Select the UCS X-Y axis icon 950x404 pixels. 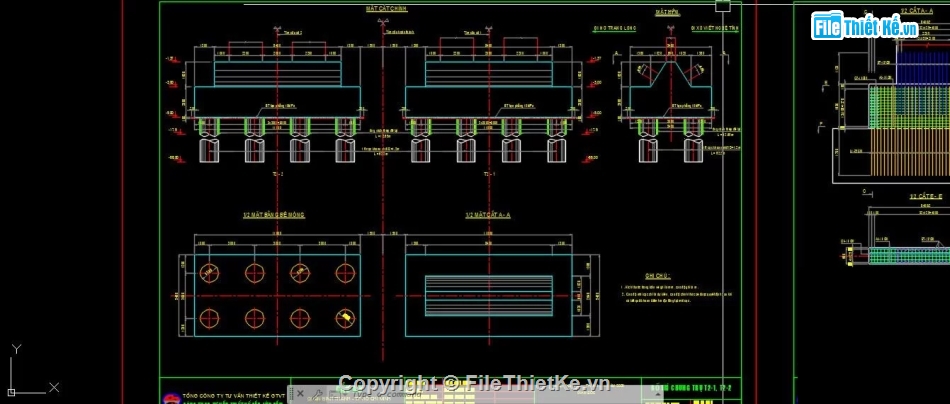tap(33, 371)
